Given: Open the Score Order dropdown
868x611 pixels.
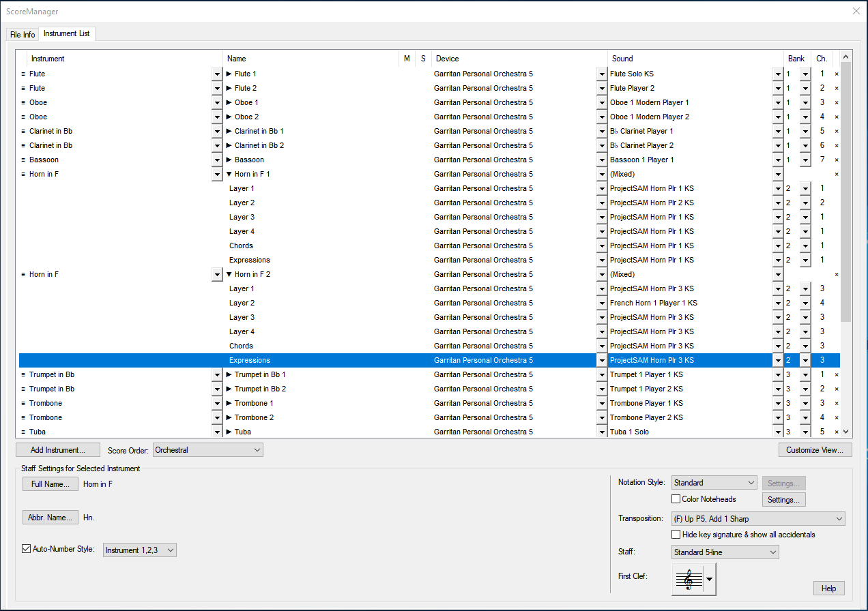Looking at the screenshot, I should (208, 450).
